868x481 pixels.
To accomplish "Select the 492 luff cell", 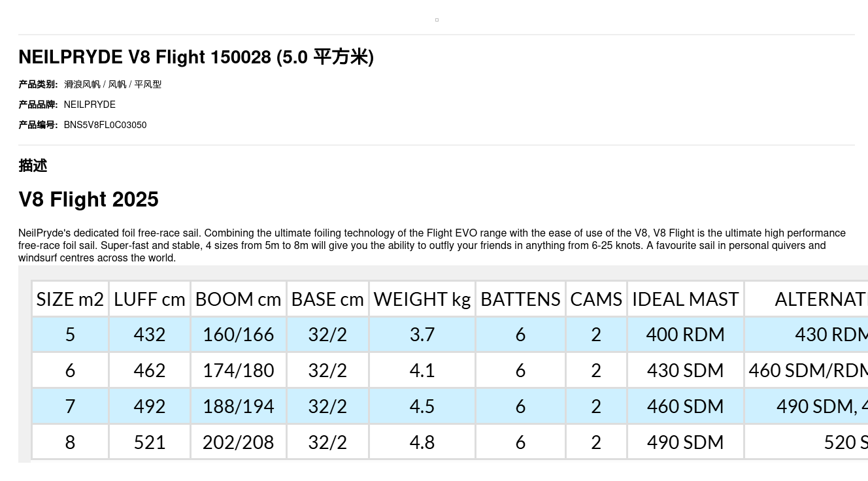I will pyautogui.click(x=150, y=406).
